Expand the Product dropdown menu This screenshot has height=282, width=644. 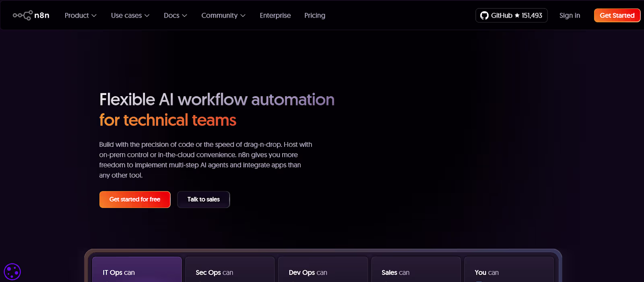coord(80,15)
